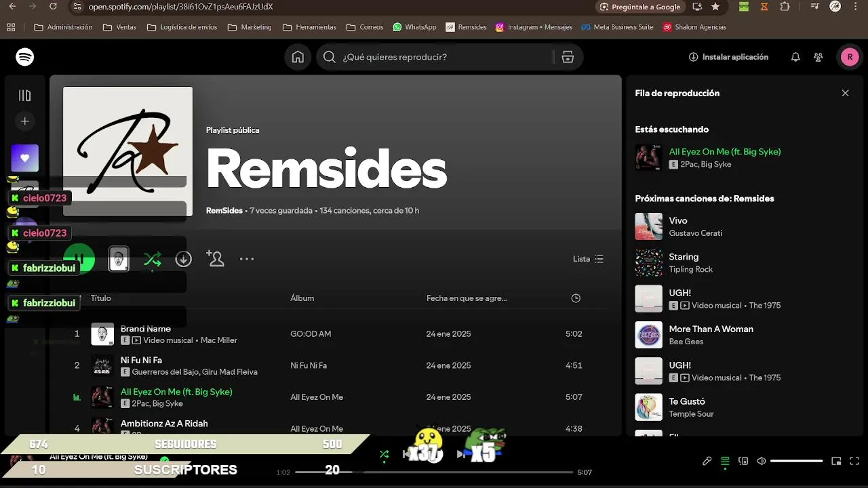Enter full screen player icon
868x488 pixels.
854,461
